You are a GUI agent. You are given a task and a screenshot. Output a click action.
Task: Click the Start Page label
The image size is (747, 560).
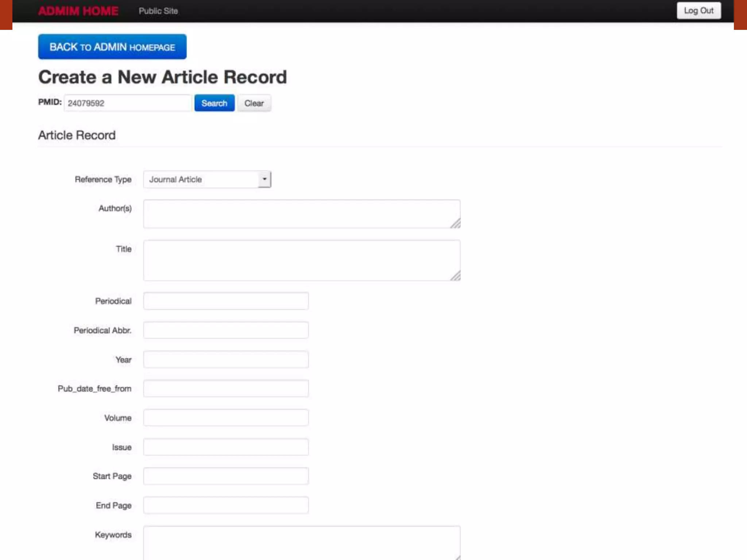[112, 476]
